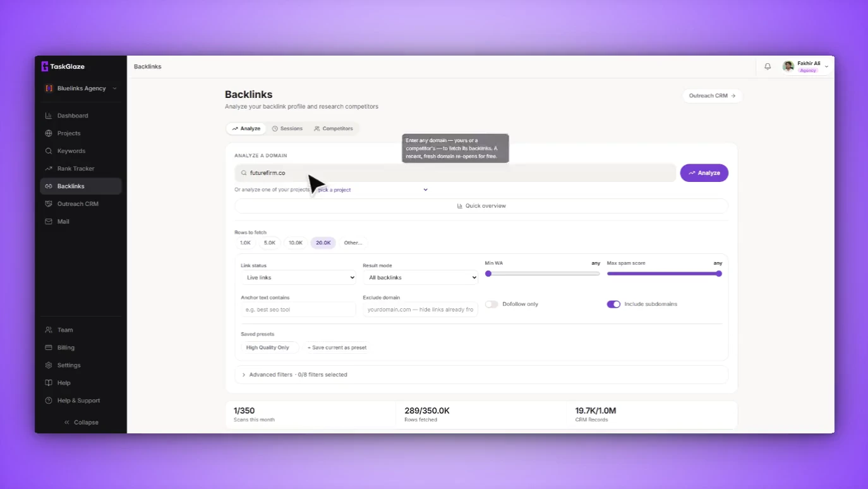Viewport: 868px width, 489px height.
Task: Click the Backlinks chain icon in sidebar
Action: pos(49,186)
